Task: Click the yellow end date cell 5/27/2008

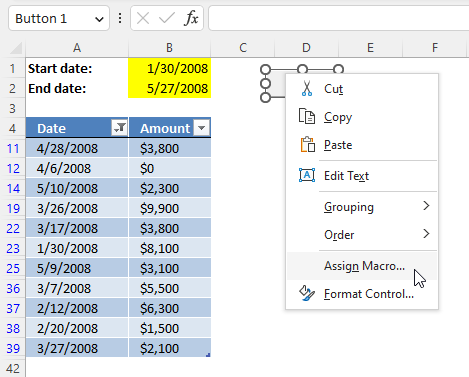Action: [169, 88]
